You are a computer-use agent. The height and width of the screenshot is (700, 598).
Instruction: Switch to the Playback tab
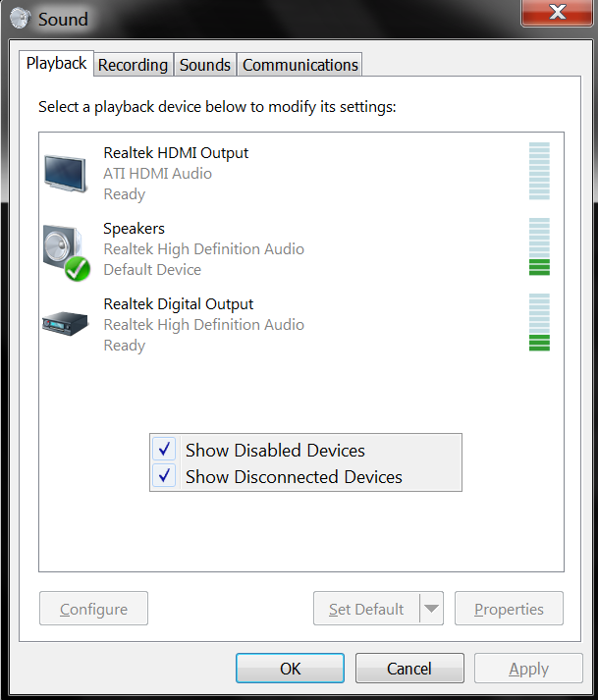[x=56, y=64]
